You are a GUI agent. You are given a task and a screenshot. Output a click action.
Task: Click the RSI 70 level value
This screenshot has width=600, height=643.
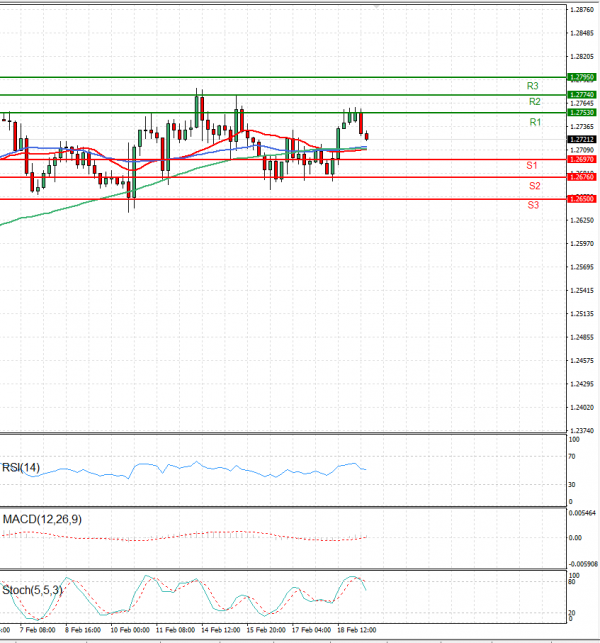click(572, 456)
